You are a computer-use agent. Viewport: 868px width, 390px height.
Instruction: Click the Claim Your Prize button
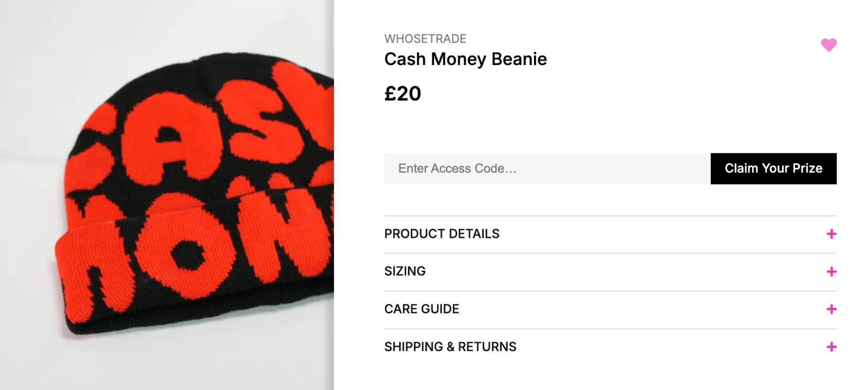click(x=773, y=169)
